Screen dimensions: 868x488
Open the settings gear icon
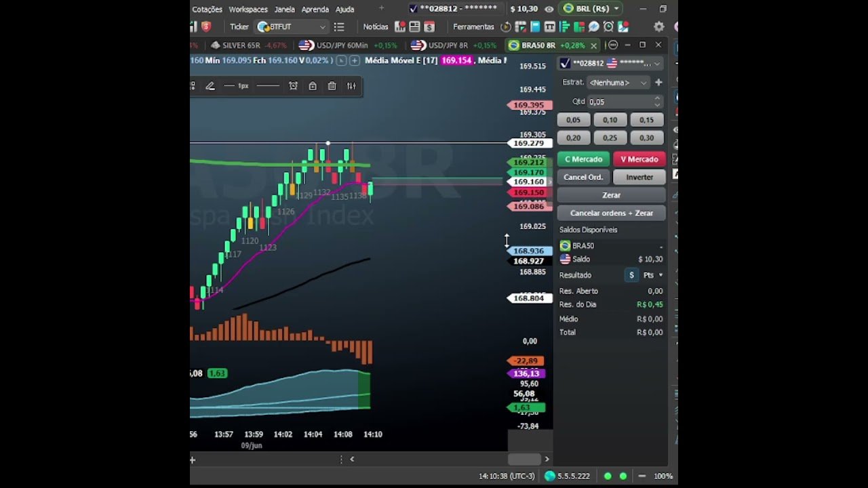click(658, 27)
